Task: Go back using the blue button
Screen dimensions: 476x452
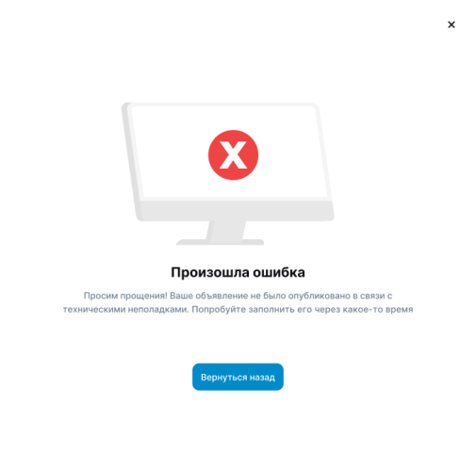Action: [x=238, y=377]
